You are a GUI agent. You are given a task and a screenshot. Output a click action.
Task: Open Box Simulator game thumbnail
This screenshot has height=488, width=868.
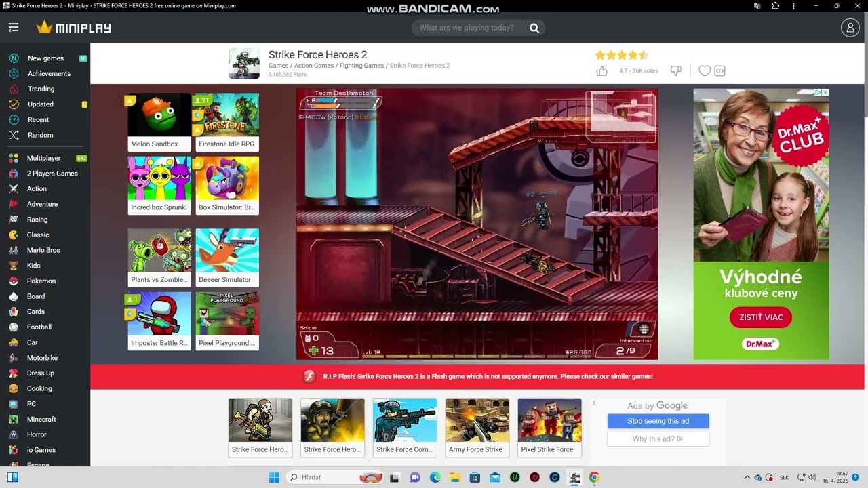[x=227, y=186]
